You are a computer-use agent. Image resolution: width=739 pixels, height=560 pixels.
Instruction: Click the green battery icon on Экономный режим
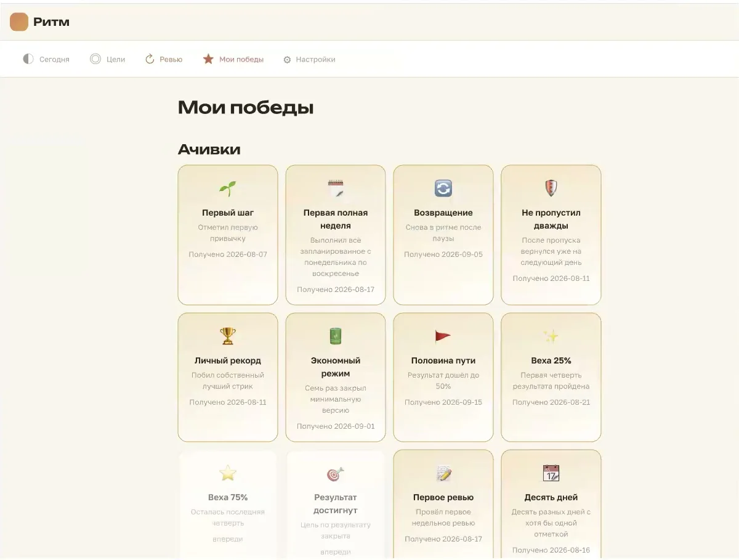coord(336,336)
